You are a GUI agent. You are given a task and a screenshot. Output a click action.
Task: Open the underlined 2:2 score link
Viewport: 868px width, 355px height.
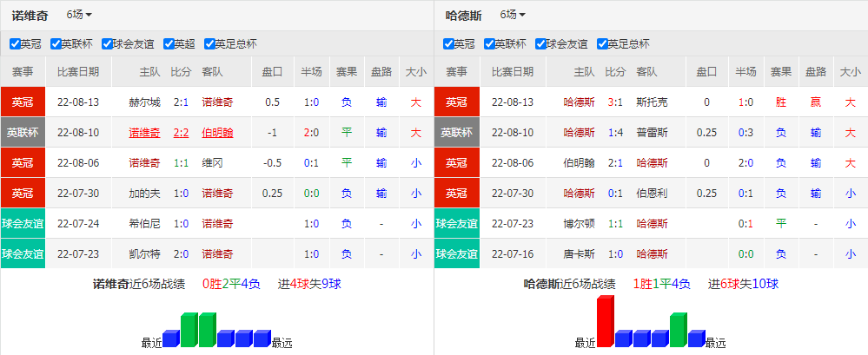point(181,133)
